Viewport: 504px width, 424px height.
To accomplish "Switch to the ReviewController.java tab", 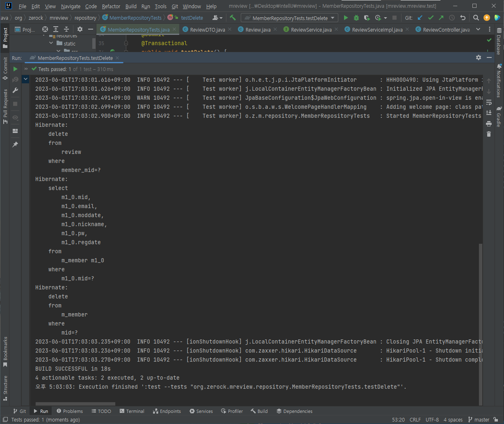I will click(442, 30).
